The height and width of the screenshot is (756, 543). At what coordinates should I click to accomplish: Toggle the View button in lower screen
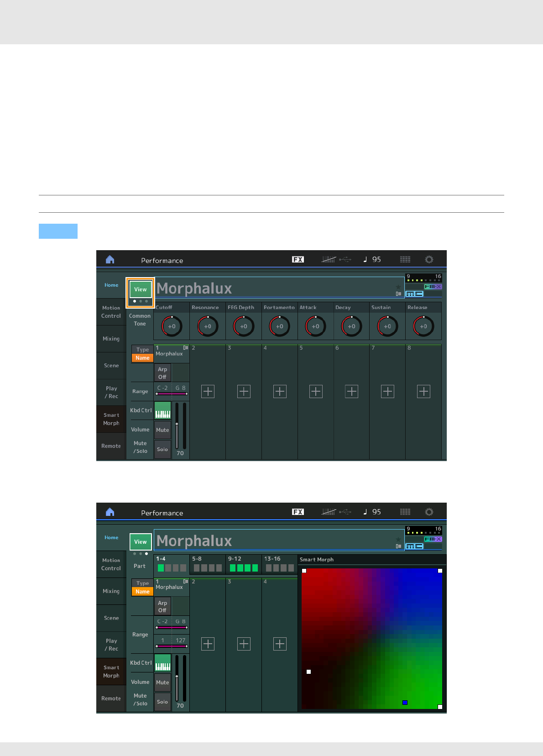point(141,542)
